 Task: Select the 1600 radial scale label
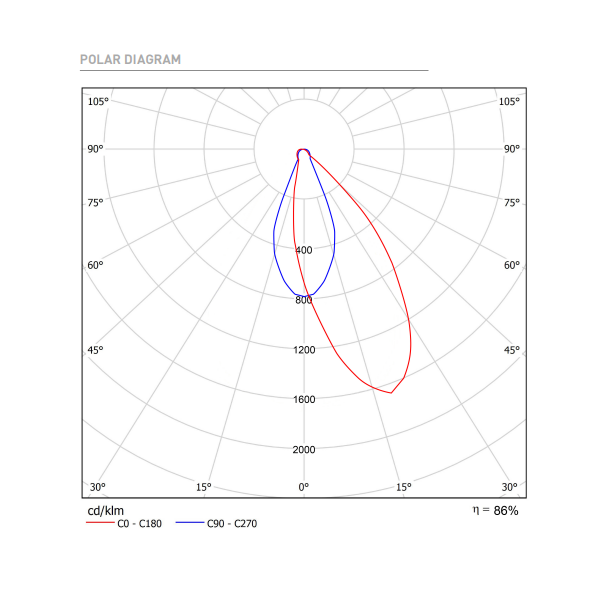(x=304, y=400)
